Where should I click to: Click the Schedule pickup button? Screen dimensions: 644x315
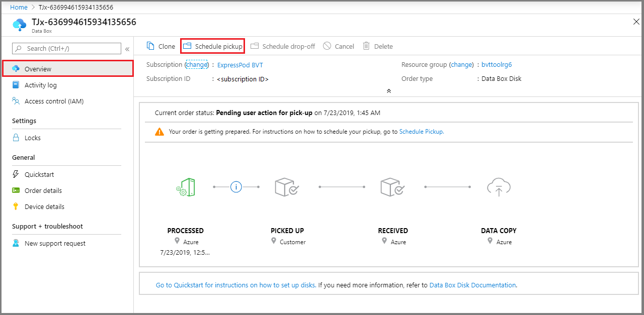(x=213, y=46)
